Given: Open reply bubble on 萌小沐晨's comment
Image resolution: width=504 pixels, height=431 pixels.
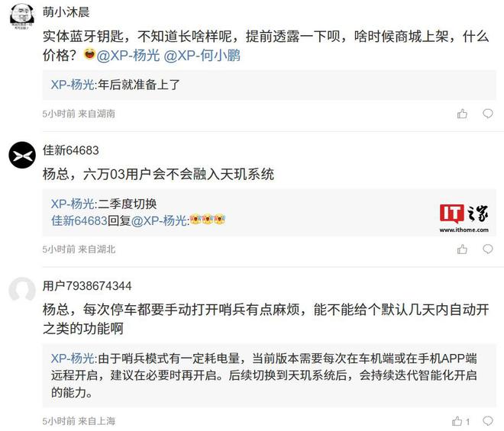Looking at the screenshot, I should click(488, 114).
